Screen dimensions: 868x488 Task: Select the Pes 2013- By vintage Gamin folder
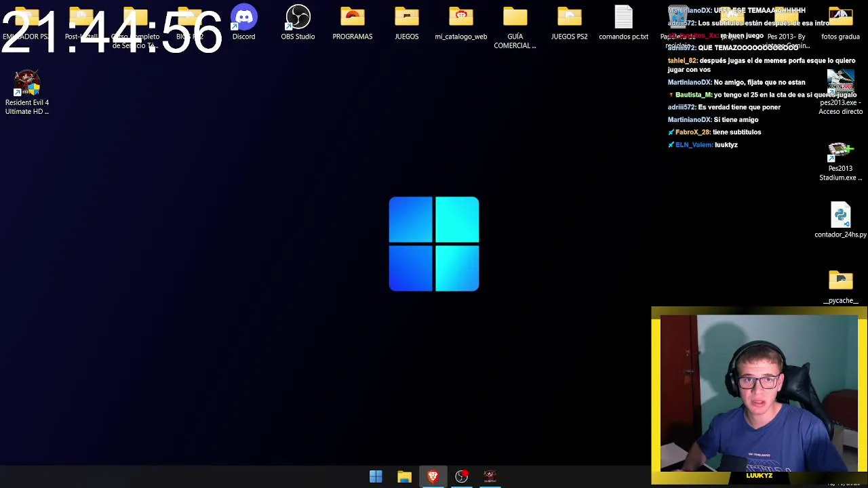[786, 27]
